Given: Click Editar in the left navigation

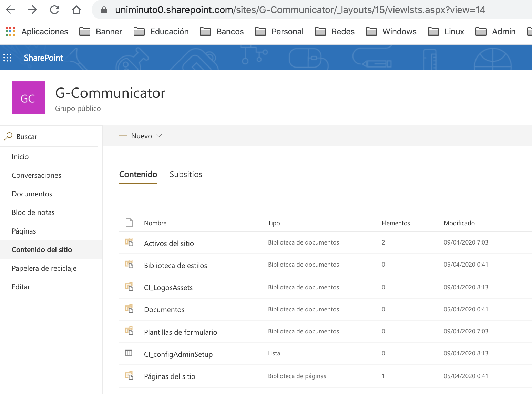Looking at the screenshot, I should (x=21, y=287).
